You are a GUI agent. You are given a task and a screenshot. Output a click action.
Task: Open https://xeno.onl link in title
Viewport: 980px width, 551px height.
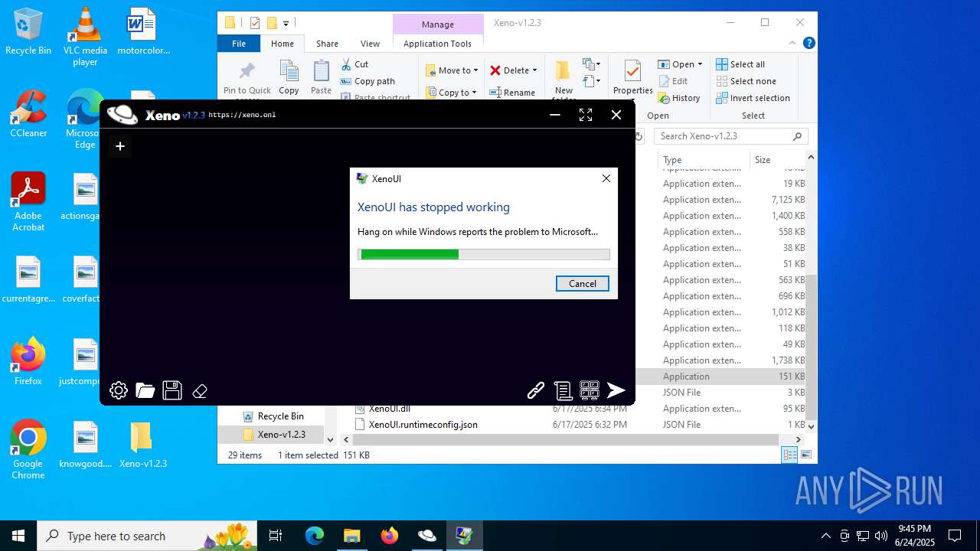242,115
